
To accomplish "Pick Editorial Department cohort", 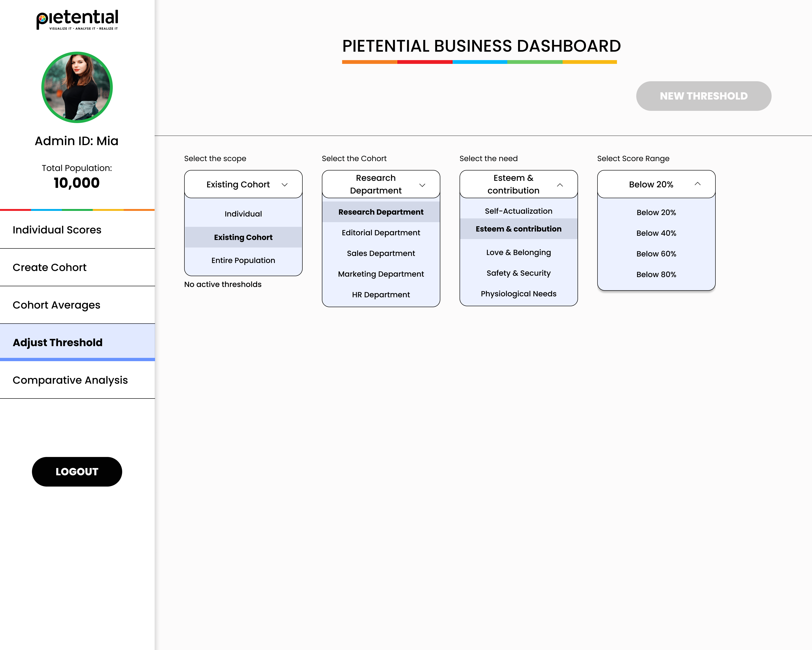I will coord(381,233).
